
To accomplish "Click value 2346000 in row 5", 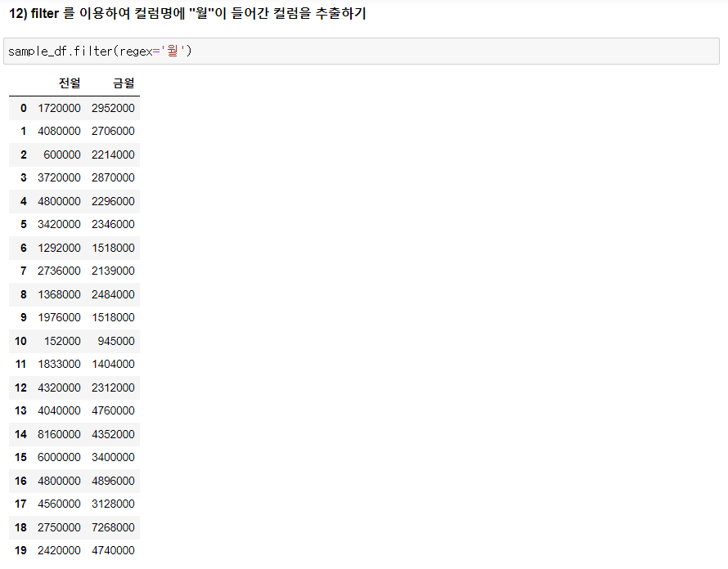I will coord(113,225).
